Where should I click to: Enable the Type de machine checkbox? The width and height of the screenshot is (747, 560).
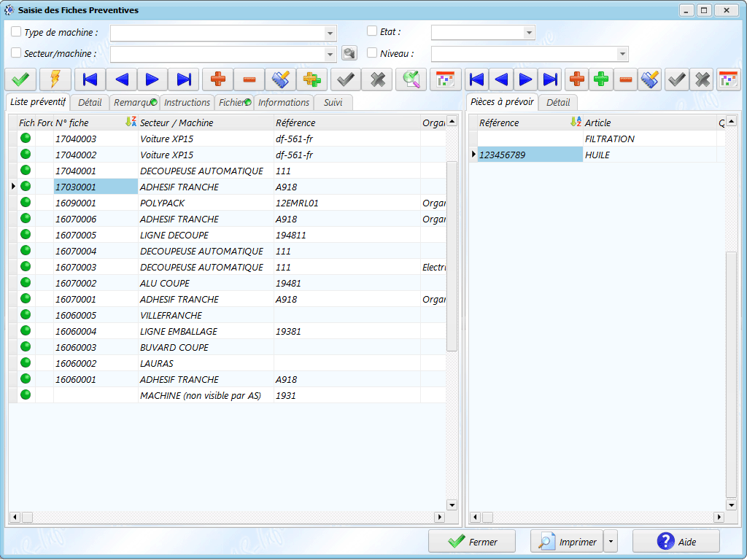point(16,32)
